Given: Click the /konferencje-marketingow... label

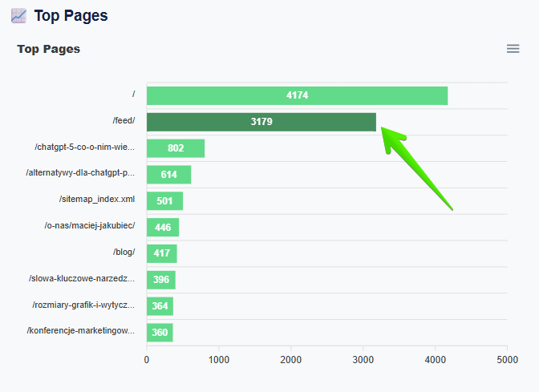Looking at the screenshot, I should click(x=81, y=331).
